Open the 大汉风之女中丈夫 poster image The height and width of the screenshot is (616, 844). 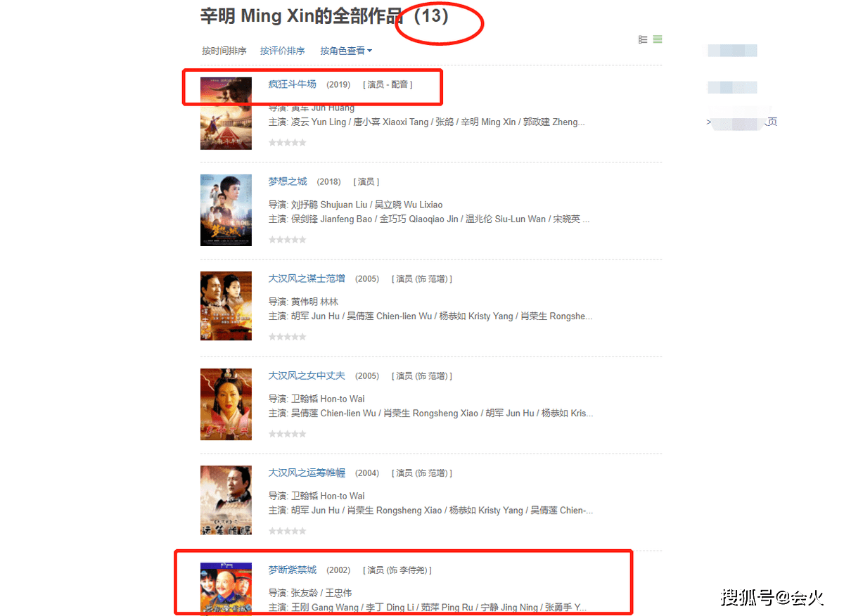pyautogui.click(x=226, y=404)
